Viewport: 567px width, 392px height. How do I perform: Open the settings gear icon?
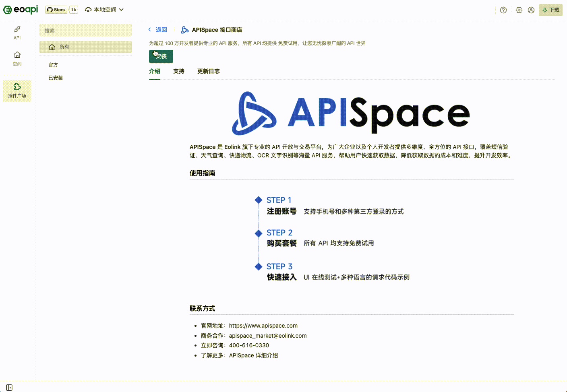(519, 10)
